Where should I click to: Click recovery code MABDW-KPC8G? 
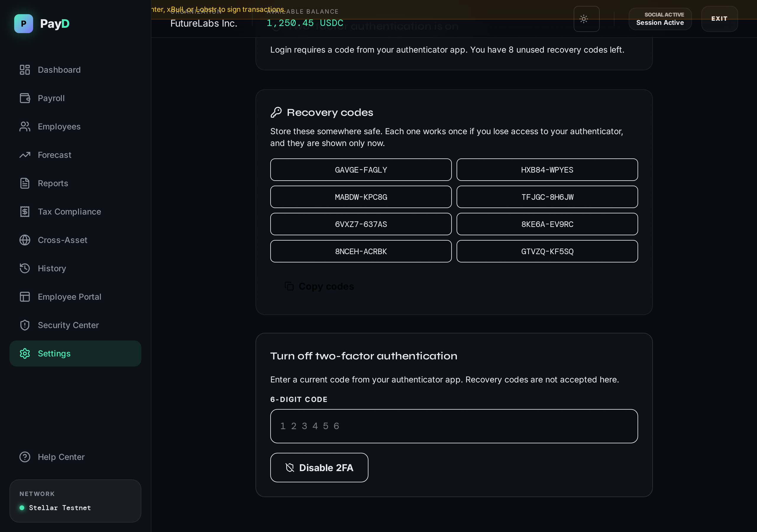tap(361, 197)
